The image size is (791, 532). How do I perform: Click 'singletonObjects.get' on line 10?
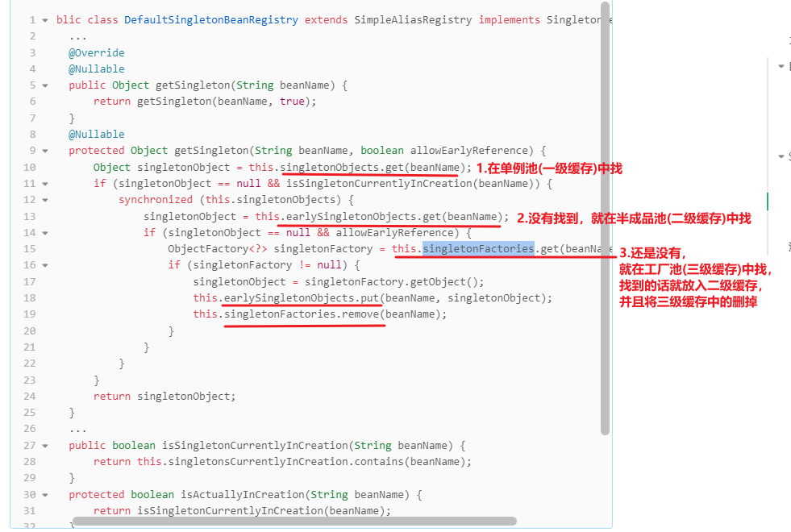342,167
